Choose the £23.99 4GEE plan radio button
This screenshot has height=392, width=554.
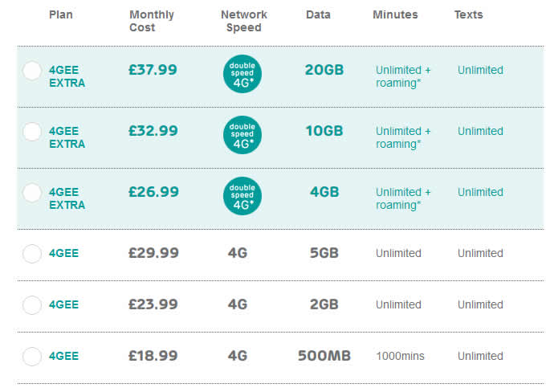point(32,304)
